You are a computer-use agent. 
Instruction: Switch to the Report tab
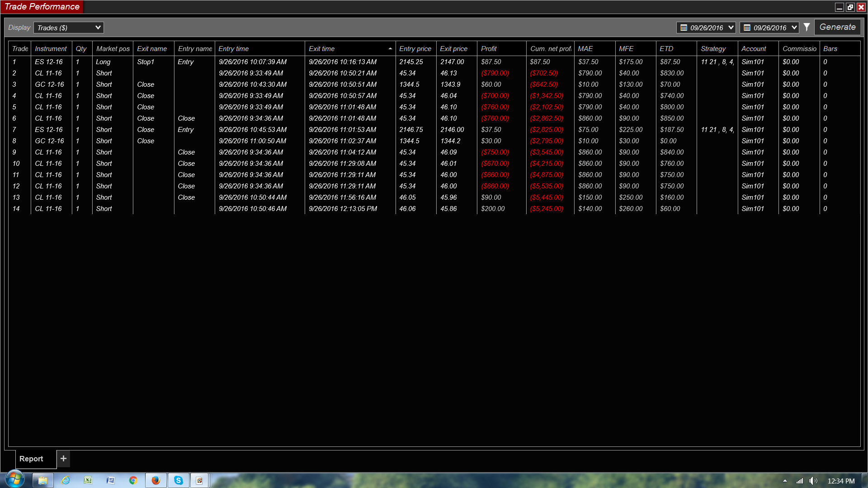[31, 459]
